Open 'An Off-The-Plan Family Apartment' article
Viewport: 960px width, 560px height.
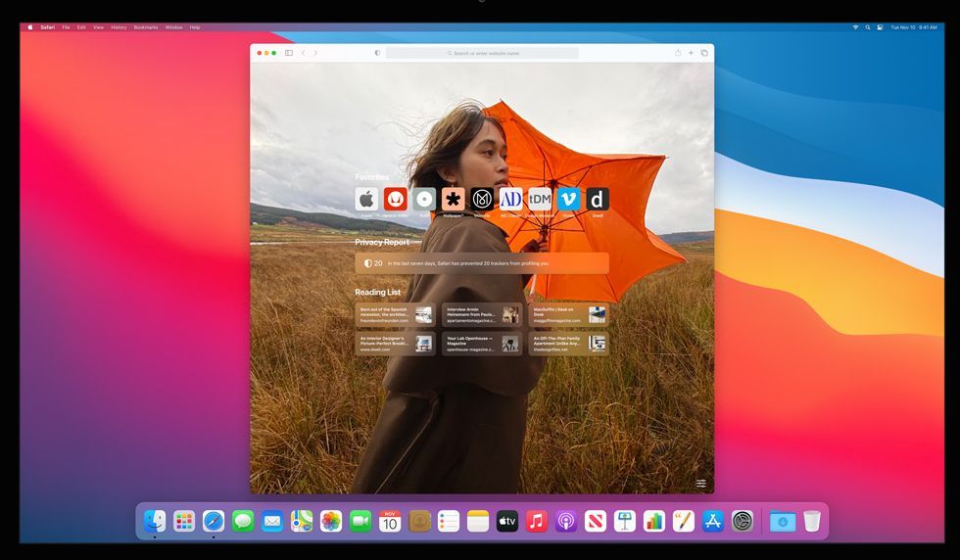point(569,344)
